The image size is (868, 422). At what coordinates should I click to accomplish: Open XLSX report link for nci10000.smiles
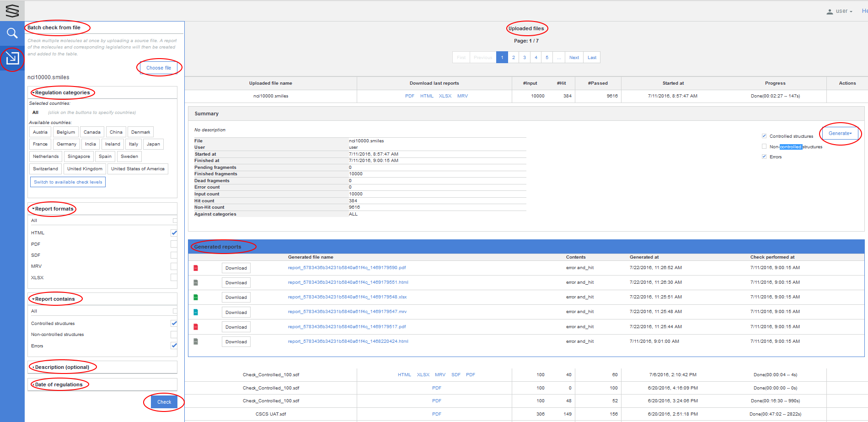445,96
